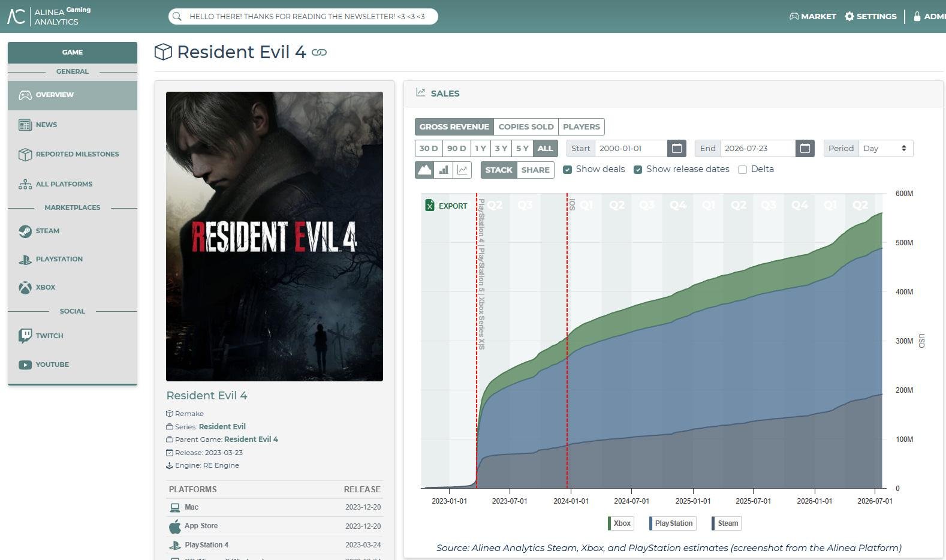946x560 pixels.
Task: Click the Mac release date 2023-12-20
Action: pyautogui.click(x=363, y=507)
